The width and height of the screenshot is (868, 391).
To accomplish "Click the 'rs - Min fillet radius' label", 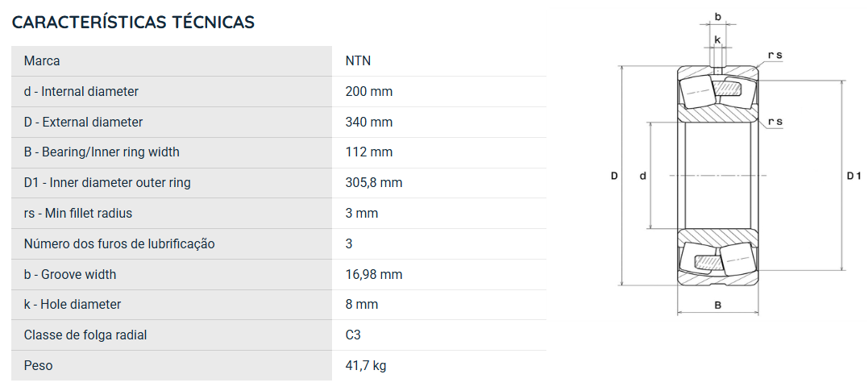I will [x=78, y=213].
